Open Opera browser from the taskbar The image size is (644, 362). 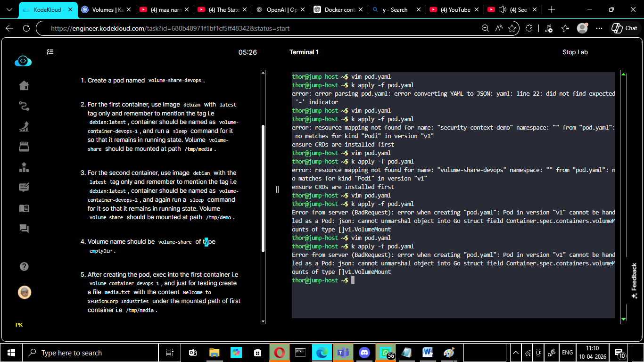coord(280,353)
